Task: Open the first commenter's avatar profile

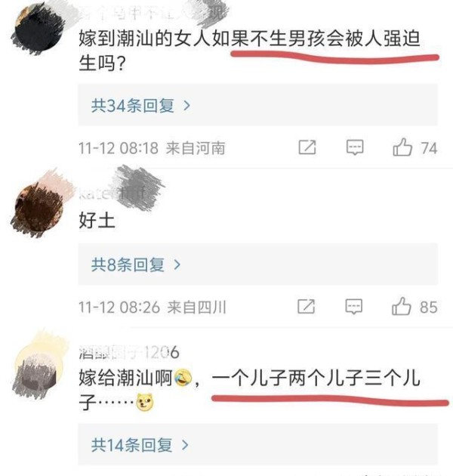Action: [x=39, y=29]
